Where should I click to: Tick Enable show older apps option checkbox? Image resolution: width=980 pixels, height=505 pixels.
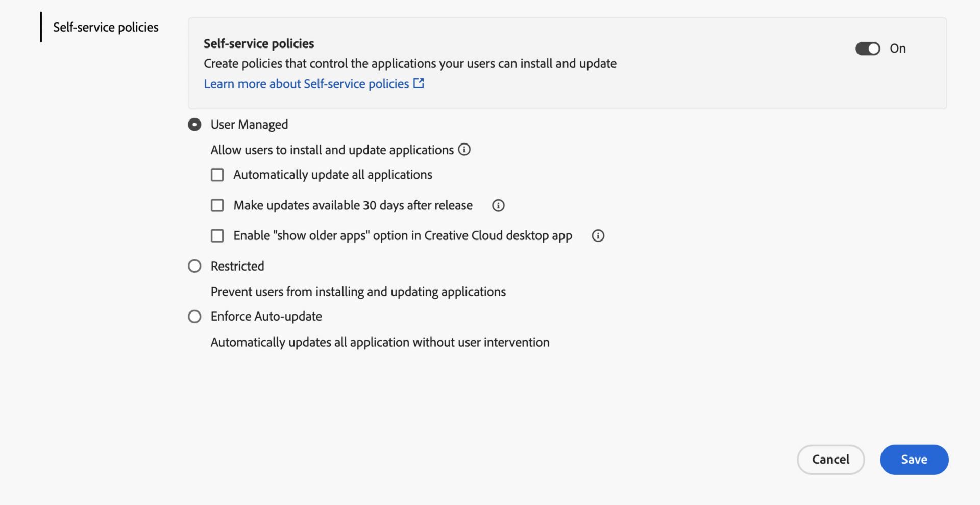coord(217,235)
